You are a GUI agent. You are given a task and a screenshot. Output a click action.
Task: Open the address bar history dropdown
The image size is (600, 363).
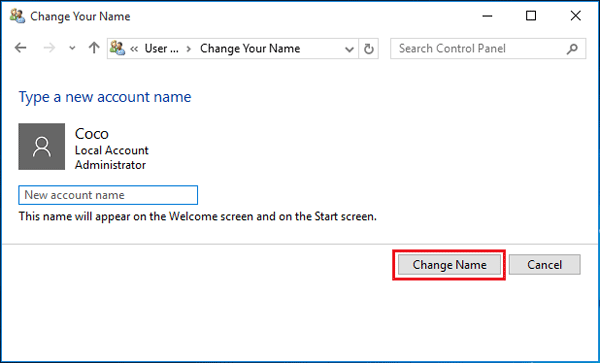pyautogui.click(x=349, y=49)
